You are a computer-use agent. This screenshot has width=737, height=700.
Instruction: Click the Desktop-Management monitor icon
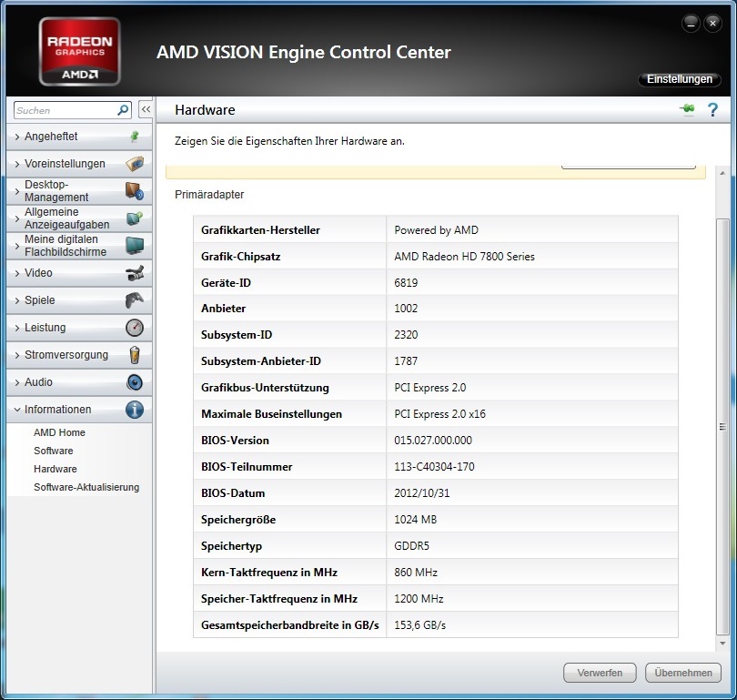tap(135, 191)
